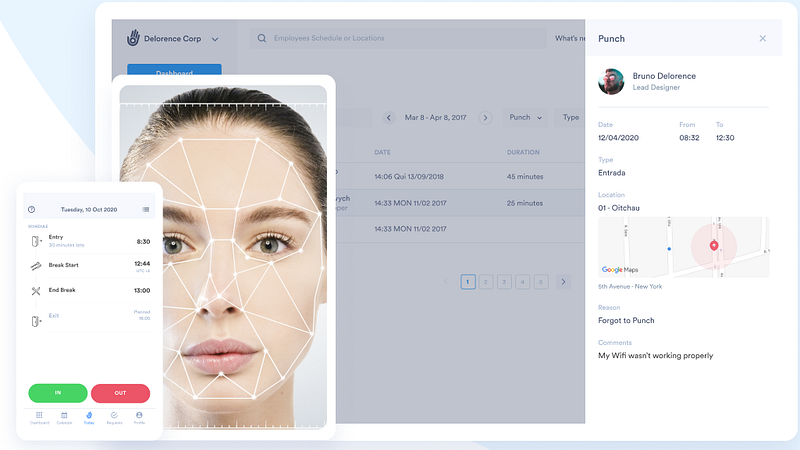
Task: Open the Profile tab in mobile nav
Action: tap(139, 418)
